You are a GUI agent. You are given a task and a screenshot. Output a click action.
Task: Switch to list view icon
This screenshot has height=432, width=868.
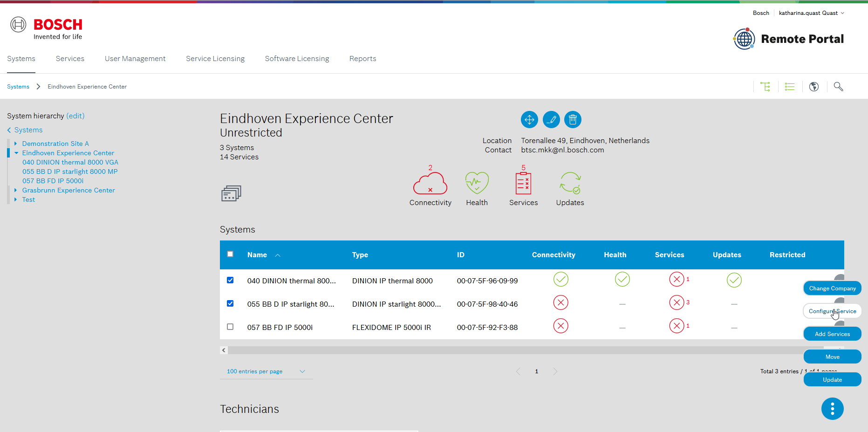pos(790,86)
